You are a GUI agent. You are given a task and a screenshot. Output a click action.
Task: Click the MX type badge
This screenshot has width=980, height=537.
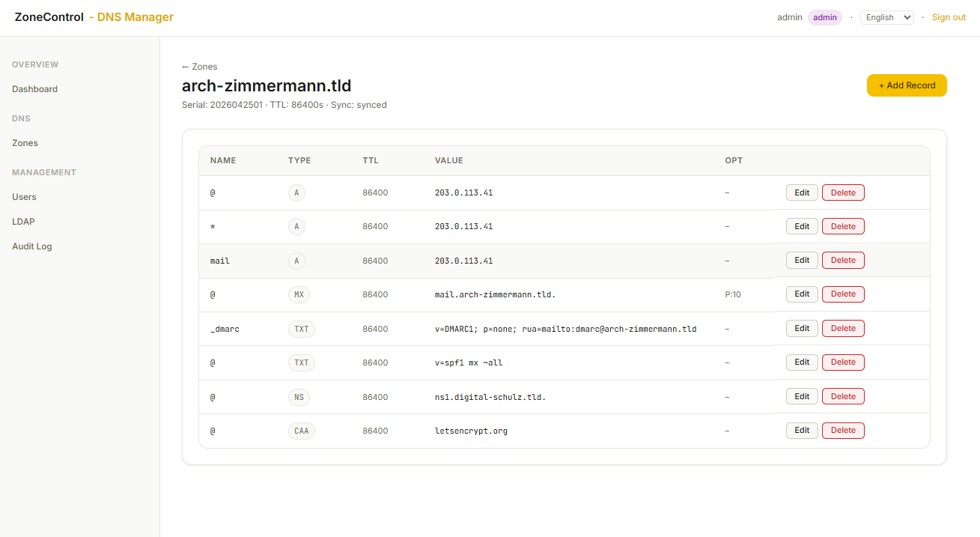299,294
